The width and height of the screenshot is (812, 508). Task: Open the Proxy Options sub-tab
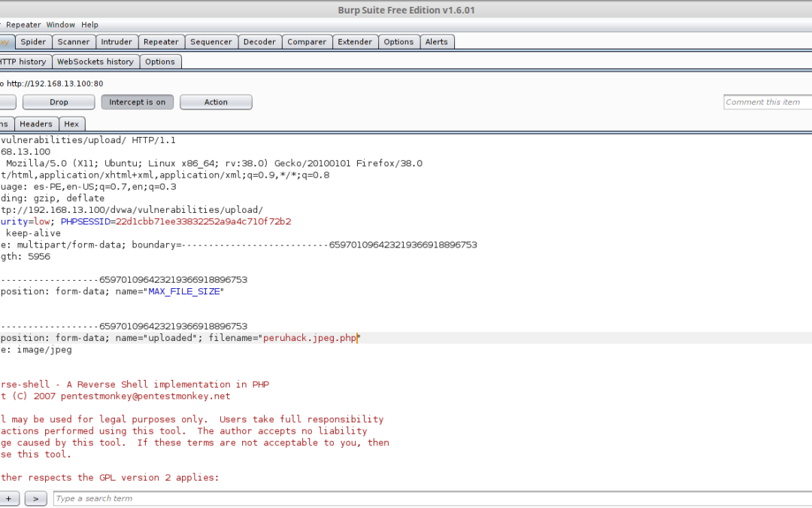point(160,62)
